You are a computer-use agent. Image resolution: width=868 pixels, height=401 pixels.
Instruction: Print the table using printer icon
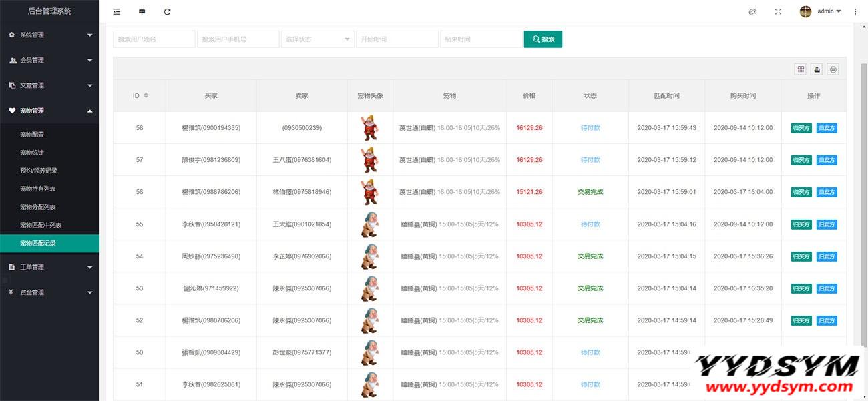click(x=833, y=69)
